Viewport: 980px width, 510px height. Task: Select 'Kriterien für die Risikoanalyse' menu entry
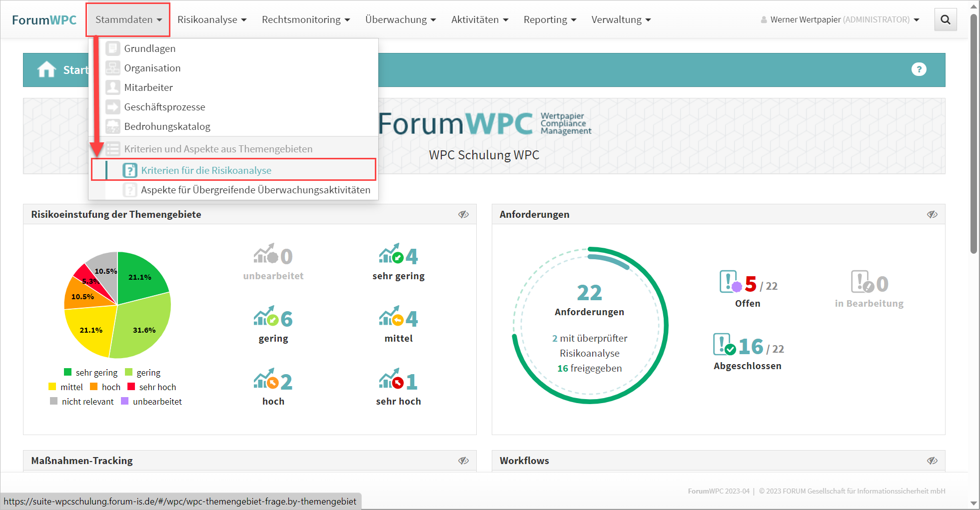(206, 170)
